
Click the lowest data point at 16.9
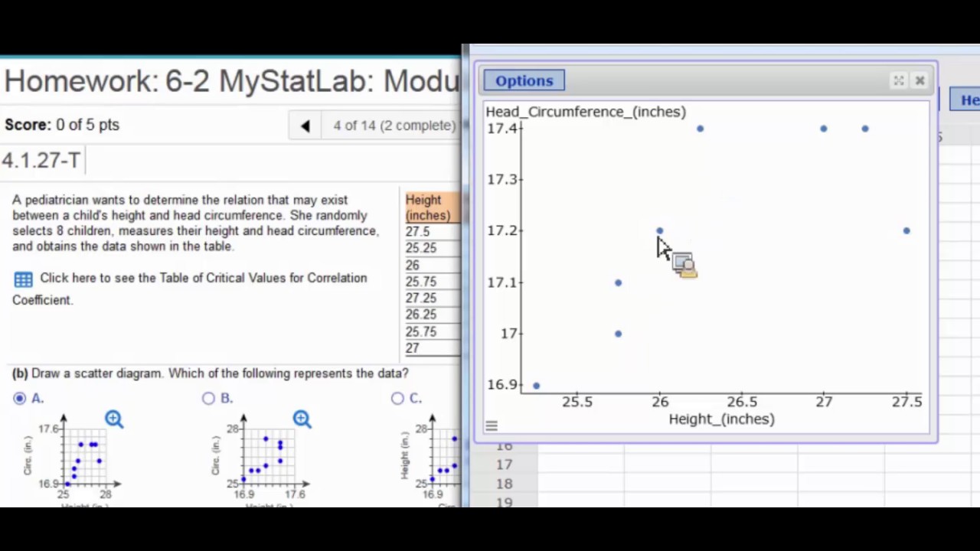click(x=536, y=386)
